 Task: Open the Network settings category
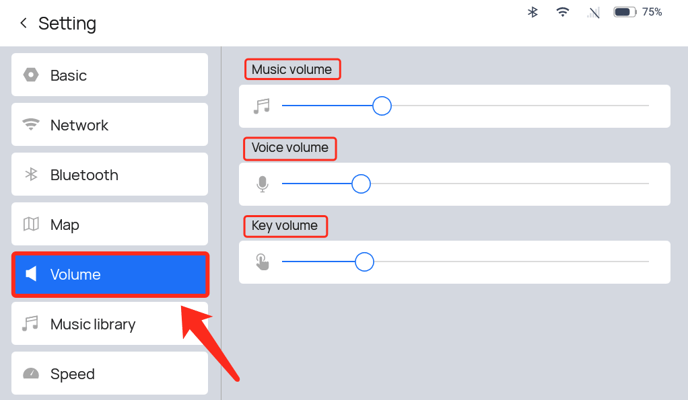[110, 125]
